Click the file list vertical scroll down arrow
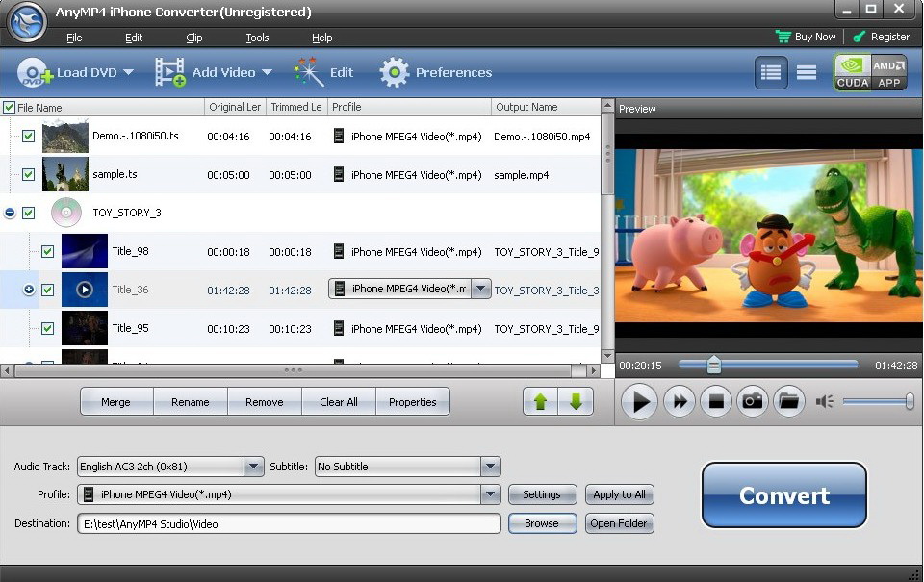The height and width of the screenshot is (582, 924). pyautogui.click(x=607, y=356)
